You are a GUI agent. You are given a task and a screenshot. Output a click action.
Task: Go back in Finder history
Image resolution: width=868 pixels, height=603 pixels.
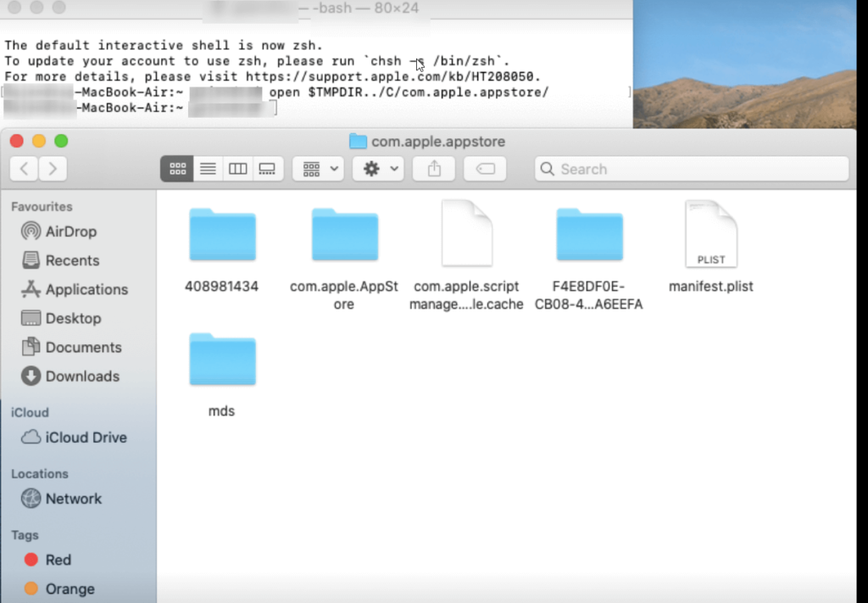[x=24, y=168]
